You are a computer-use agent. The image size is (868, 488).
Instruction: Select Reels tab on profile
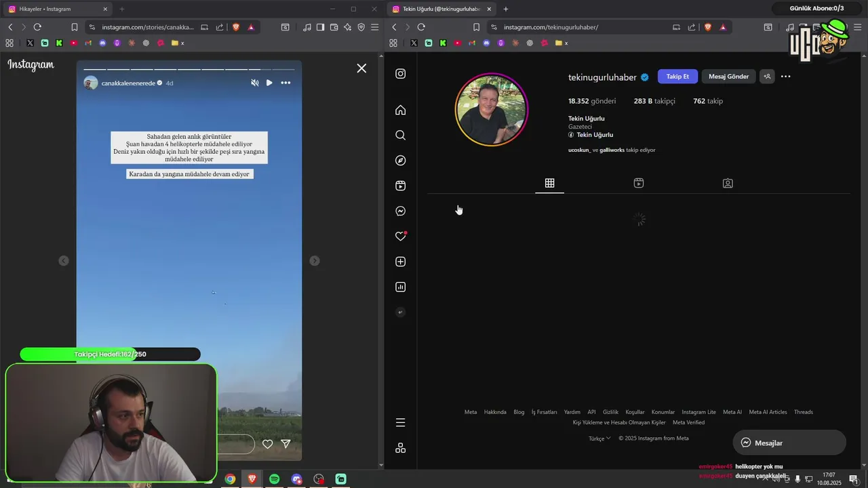point(639,183)
